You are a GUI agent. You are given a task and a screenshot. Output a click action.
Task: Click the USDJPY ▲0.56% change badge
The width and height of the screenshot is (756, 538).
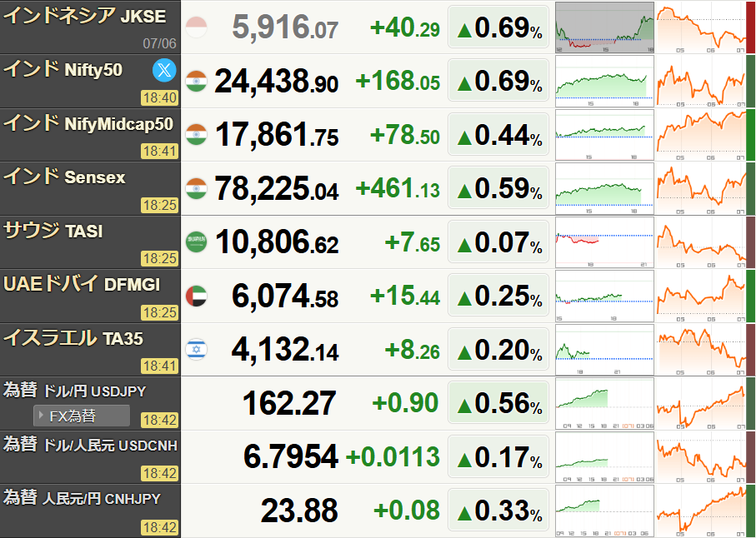(498, 404)
